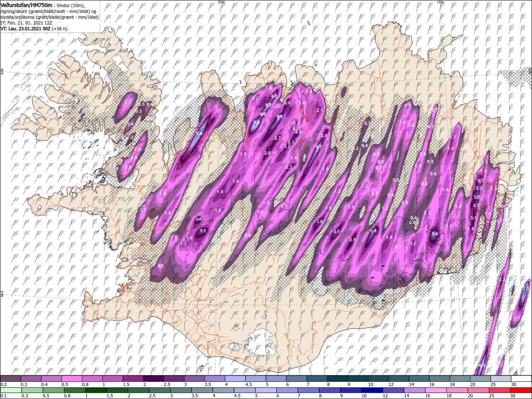Click the deep blue 10–12 swatch in the bottom legend
The width and height of the screenshot is (532, 399).
point(372,390)
